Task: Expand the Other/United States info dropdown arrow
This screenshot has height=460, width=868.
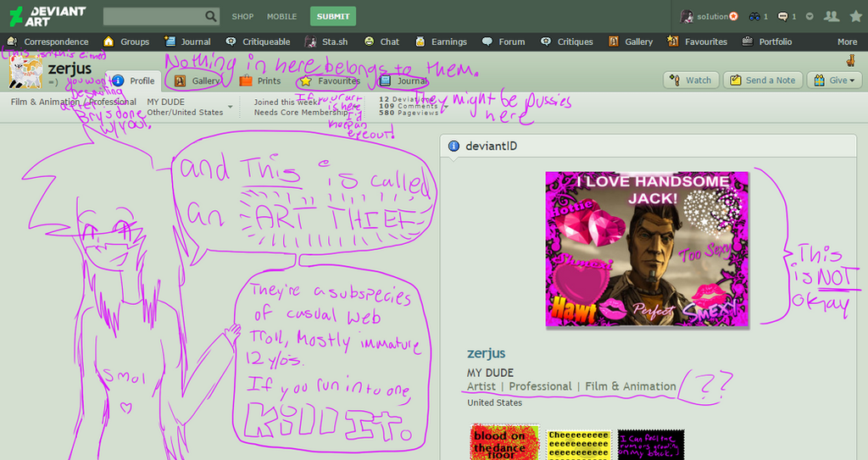Action: [x=231, y=107]
